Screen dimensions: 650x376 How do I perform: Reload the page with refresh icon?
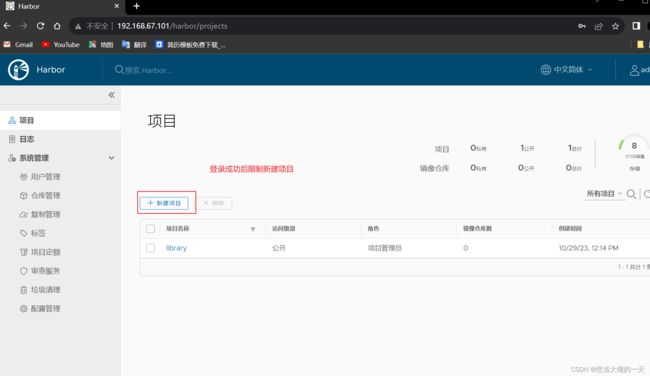tap(40, 26)
